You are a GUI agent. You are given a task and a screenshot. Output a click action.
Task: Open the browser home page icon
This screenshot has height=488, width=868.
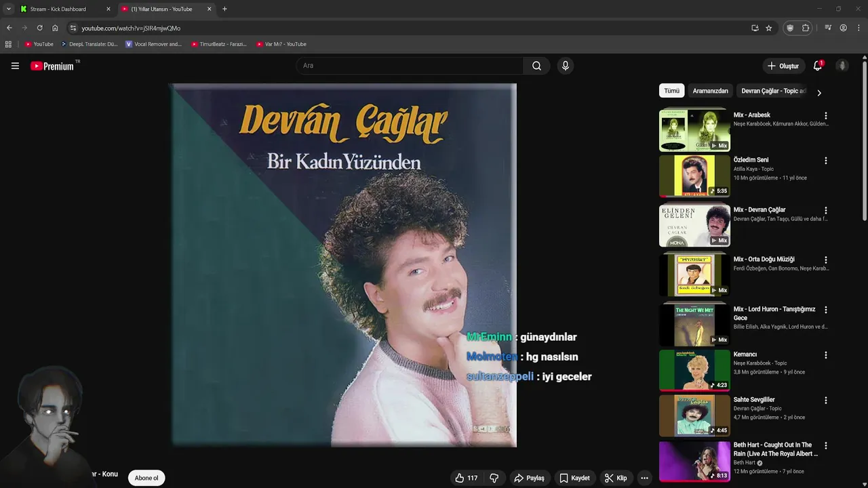click(55, 28)
